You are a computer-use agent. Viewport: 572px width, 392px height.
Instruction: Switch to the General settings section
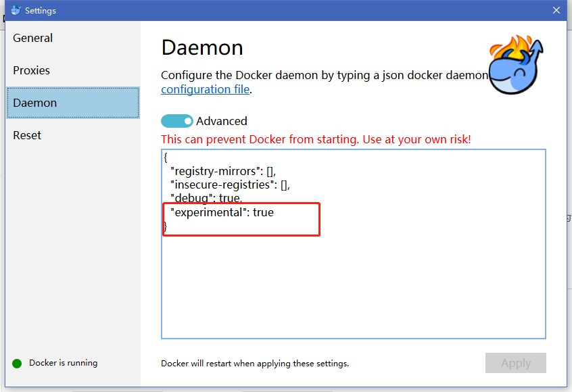[x=32, y=39]
